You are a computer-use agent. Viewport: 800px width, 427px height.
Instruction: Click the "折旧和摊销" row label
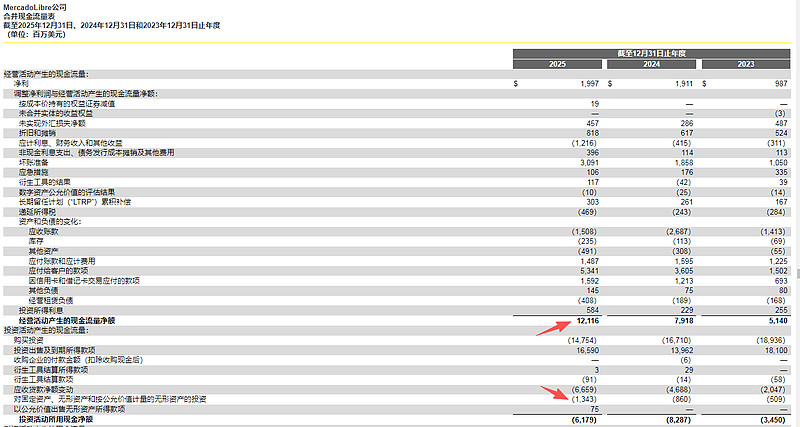coord(37,133)
